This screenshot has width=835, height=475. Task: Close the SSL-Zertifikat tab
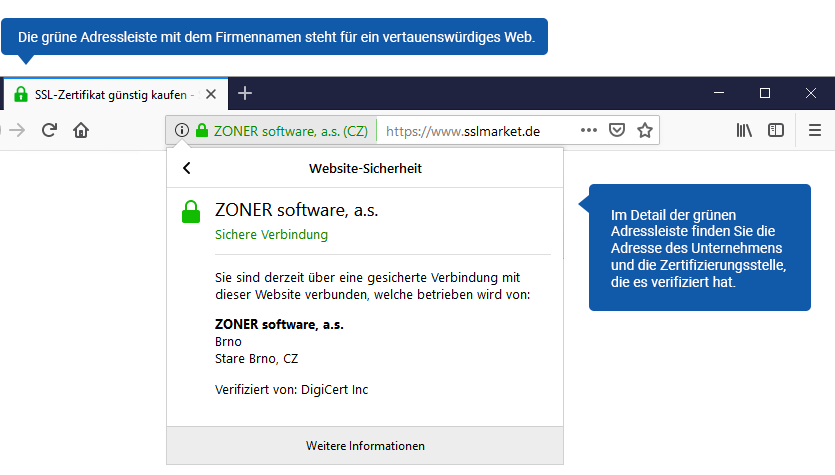point(211,94)
